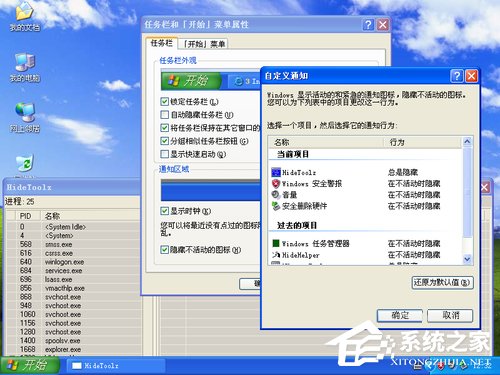Select Windows Security Alert shield icon

click(x=276, y=183)
